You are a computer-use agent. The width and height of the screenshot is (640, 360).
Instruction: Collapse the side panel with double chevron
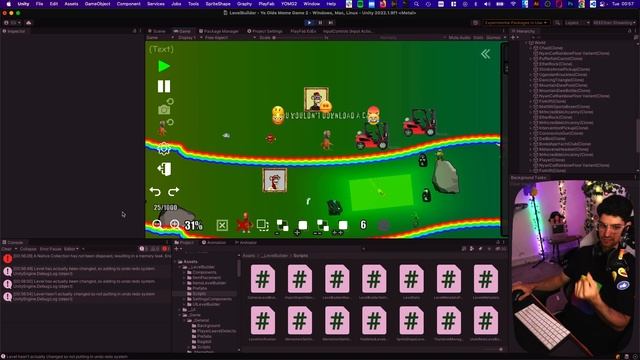(485, 54)
